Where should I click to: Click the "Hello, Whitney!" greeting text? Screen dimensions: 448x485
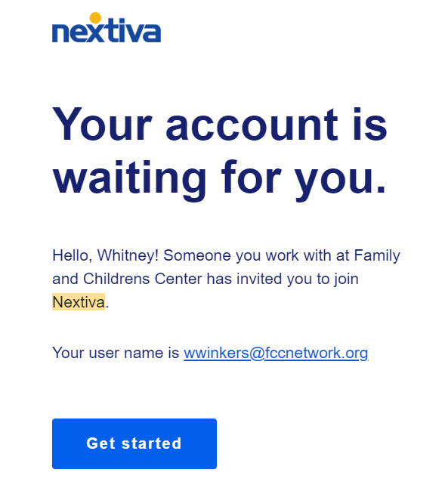(106, 256)
